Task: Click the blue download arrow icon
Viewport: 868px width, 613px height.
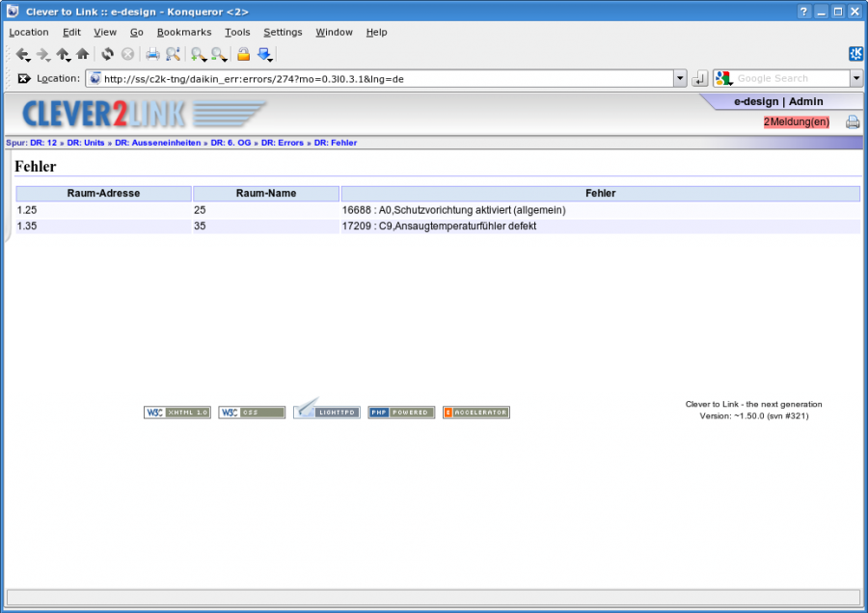Action: point(264,54)
